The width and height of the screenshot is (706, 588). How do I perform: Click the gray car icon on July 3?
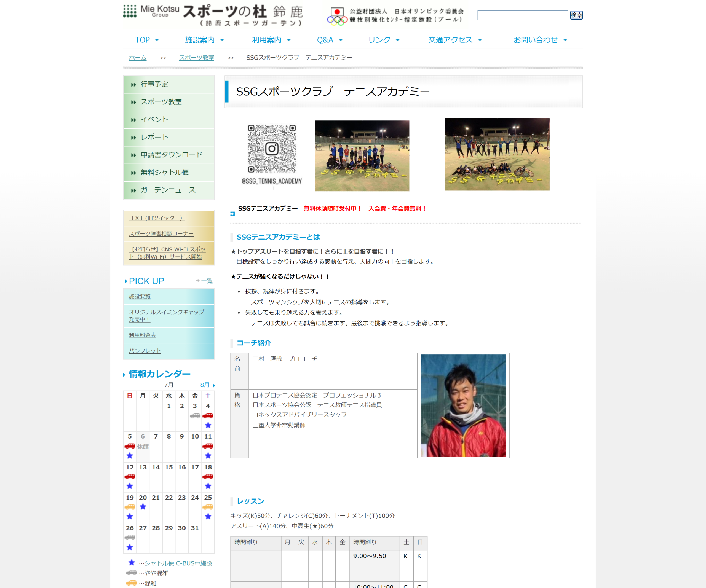(195, 416)
